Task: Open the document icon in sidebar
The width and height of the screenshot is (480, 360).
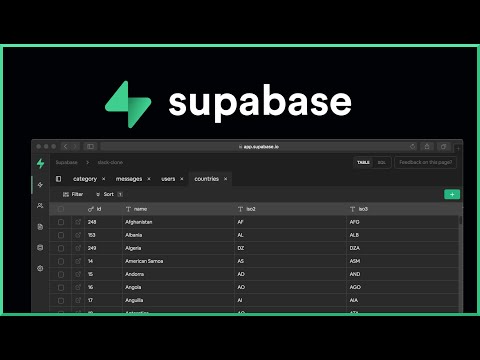Action: 40,227
